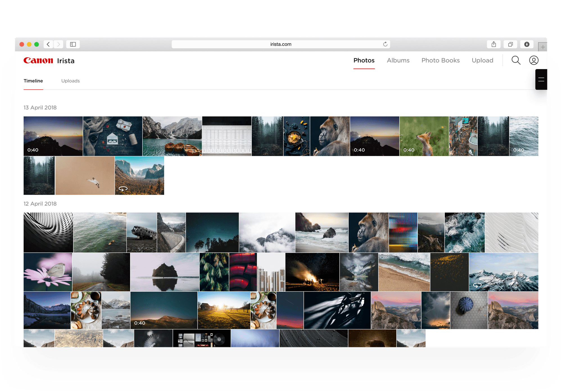Toggle the browser sidebar icon

click(x=73, y=44)
